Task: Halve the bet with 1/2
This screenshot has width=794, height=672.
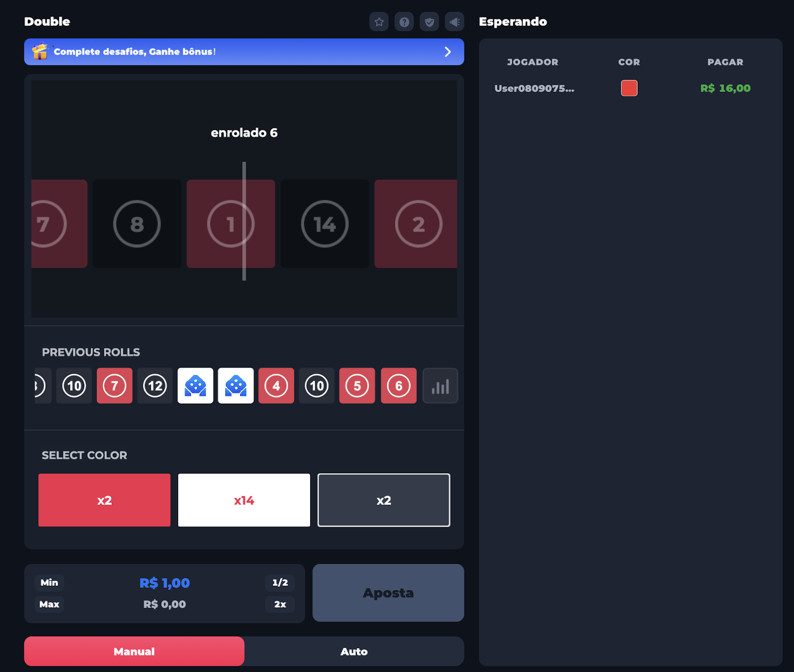Action: coord(280,583)
